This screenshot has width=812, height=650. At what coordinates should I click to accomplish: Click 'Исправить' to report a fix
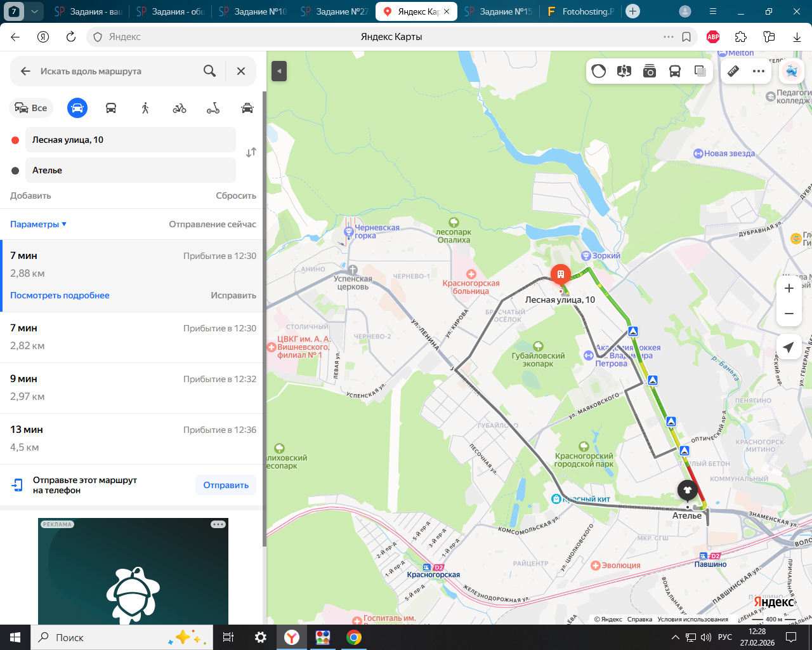click(233, 295)
